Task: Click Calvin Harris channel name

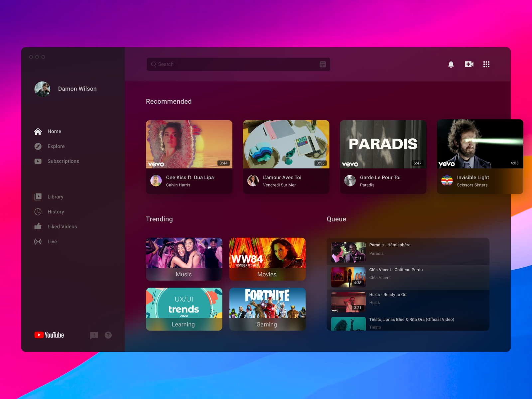Action: pyautogui.click(x=178, y=185)
